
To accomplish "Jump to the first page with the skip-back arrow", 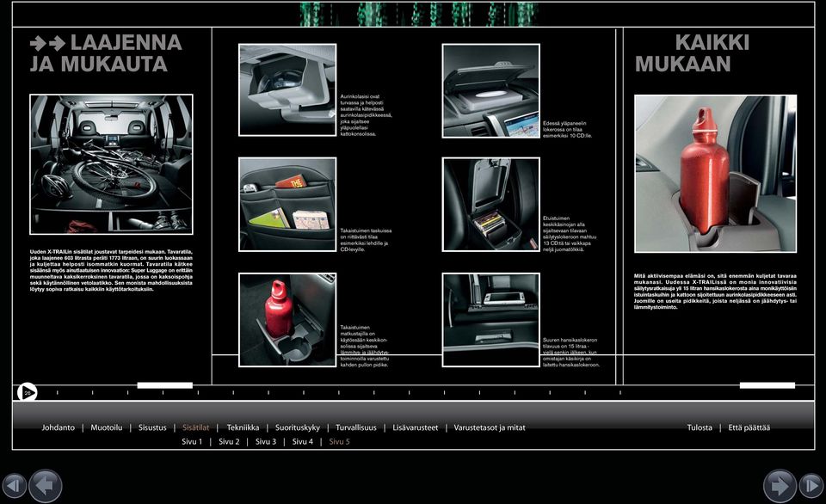I will [x=15, y=486].
